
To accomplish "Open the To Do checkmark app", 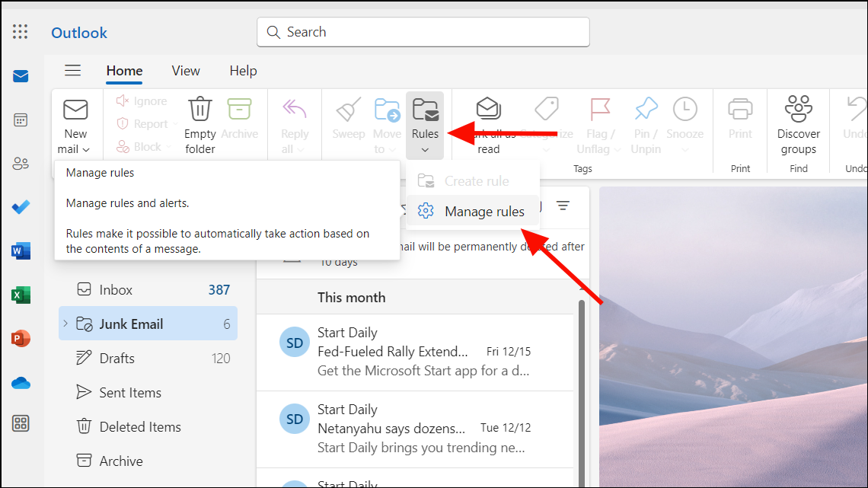I will tap(21, 207).
